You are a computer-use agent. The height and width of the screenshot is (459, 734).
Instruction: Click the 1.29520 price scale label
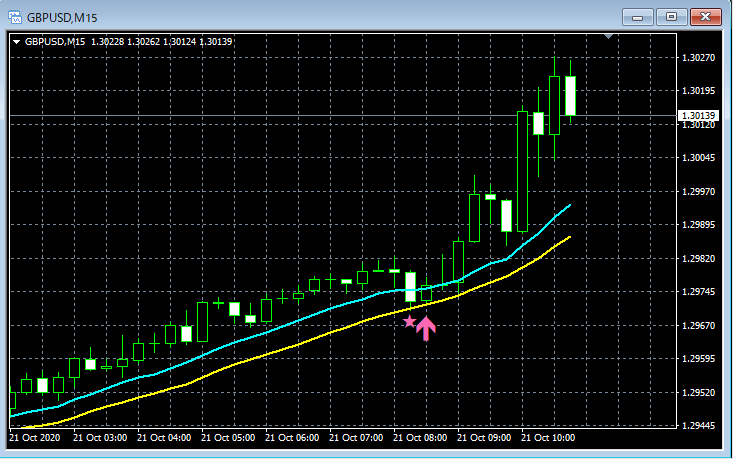[x=698, y=393]
